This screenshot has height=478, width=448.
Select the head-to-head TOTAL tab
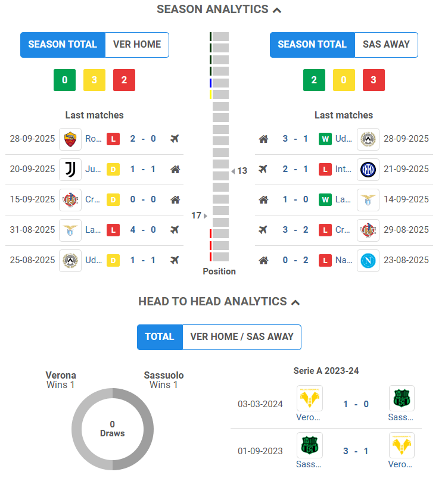click(160, 337)
